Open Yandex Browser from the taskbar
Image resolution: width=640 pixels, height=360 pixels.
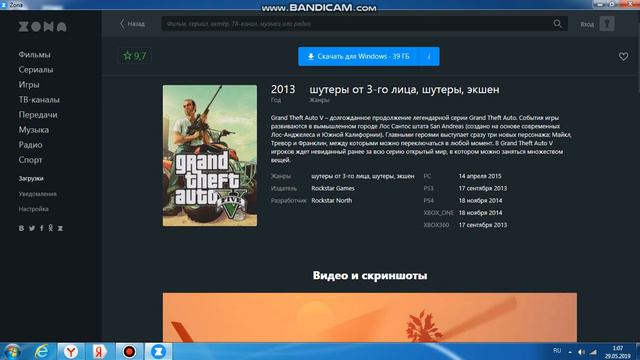pos(71,351)
